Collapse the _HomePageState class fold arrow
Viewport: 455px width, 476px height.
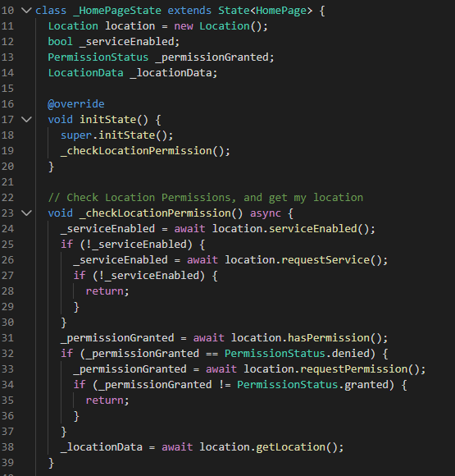point(27,11)
